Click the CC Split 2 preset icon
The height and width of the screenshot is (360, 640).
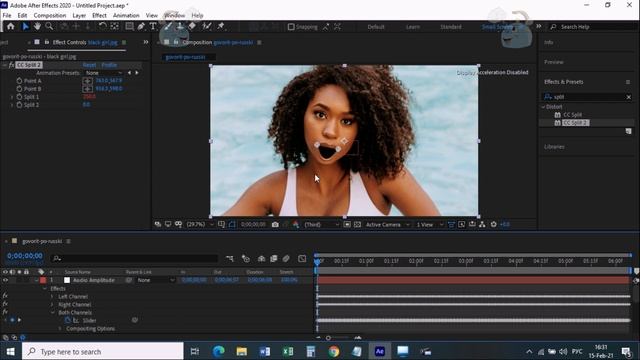pyautogui.click(x=557, y=122)
